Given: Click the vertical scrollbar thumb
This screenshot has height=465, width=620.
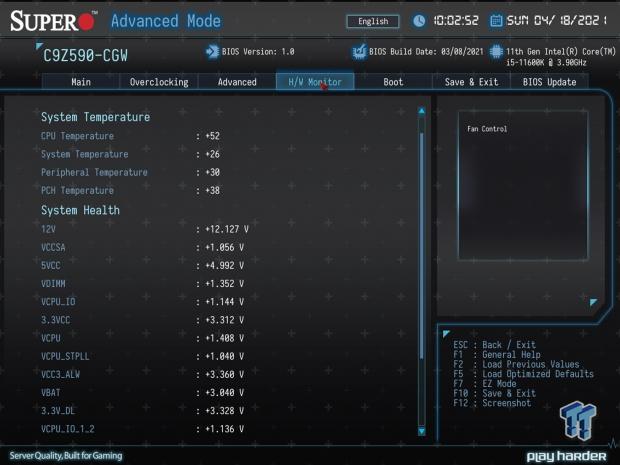Looking at the screenshot, I should coord(422,245).
